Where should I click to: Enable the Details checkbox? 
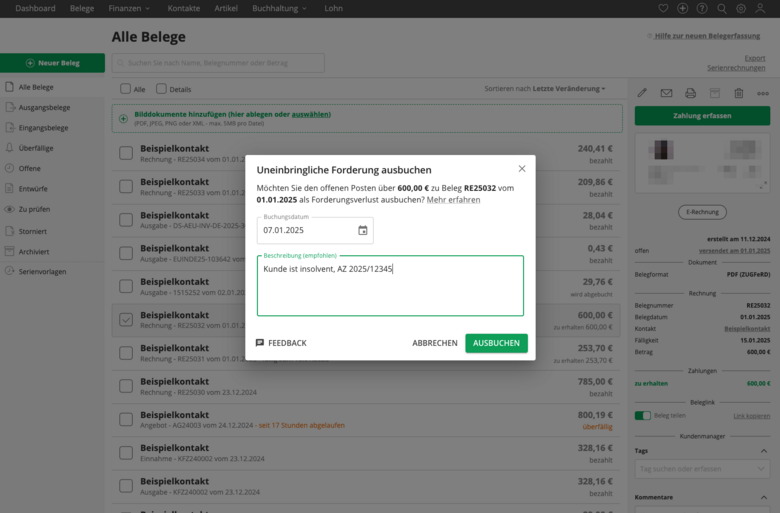click(160, 89)
